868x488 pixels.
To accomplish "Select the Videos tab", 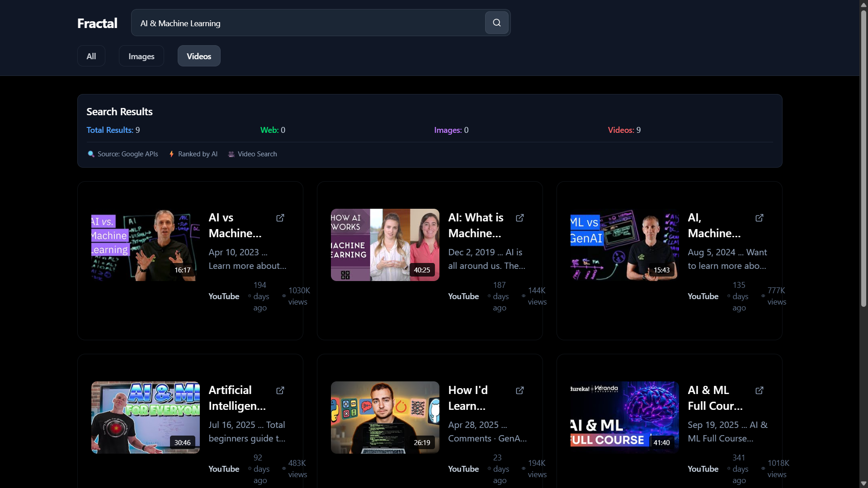I will 199,56.
